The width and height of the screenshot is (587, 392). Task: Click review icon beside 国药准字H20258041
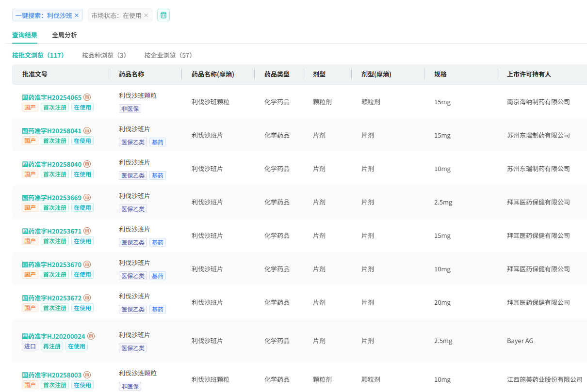tap(87, 131)
